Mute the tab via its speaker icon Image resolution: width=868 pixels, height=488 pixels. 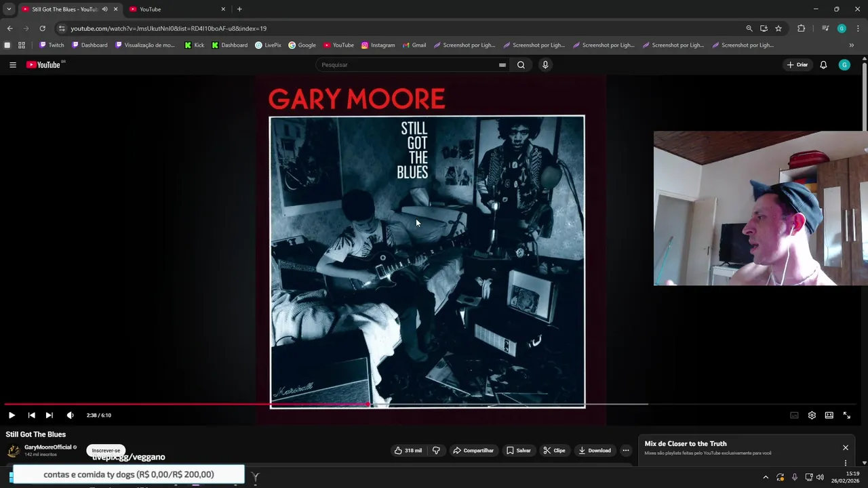104,9
